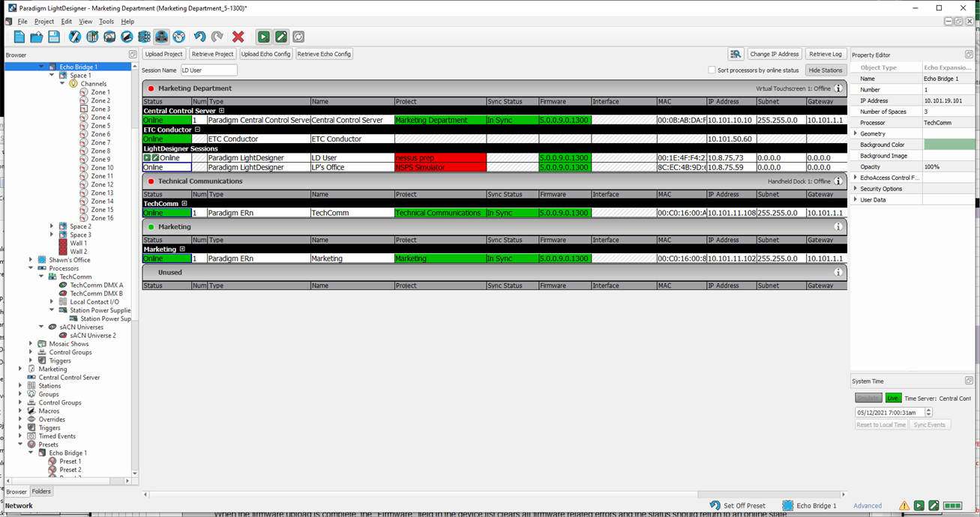Click the info icon on Marketing group header
980x517 pixels.
click(x=838, y=226)
